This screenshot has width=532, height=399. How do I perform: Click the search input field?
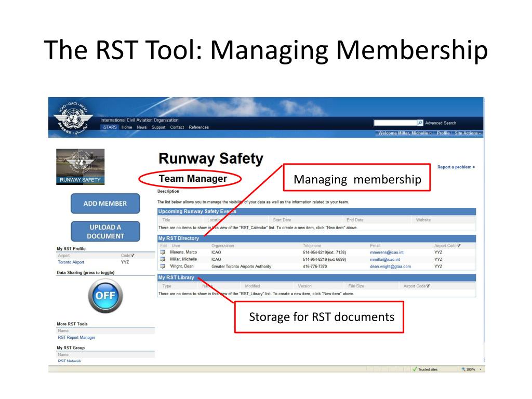tap(395, 123)
